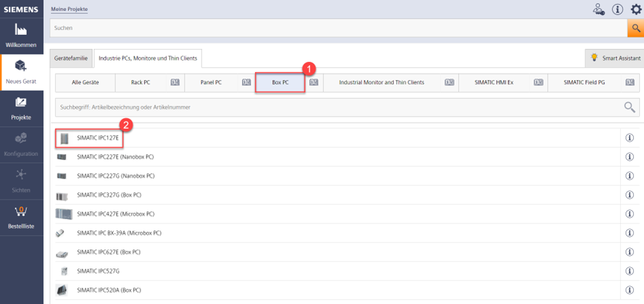The image size is (644, 304).
Task: Open the user account icon at top right
Action: [x=599, y=9]
